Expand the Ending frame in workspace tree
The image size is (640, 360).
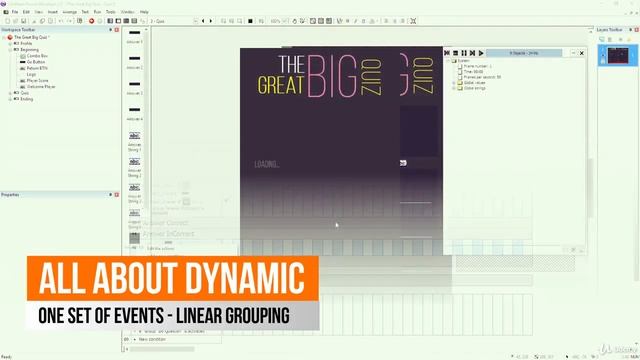10,99
